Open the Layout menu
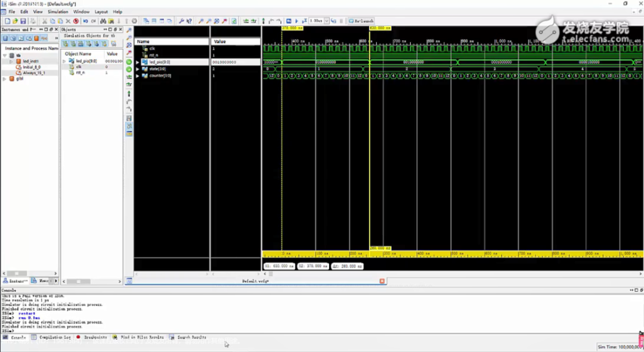 click(x=101, y=12)
